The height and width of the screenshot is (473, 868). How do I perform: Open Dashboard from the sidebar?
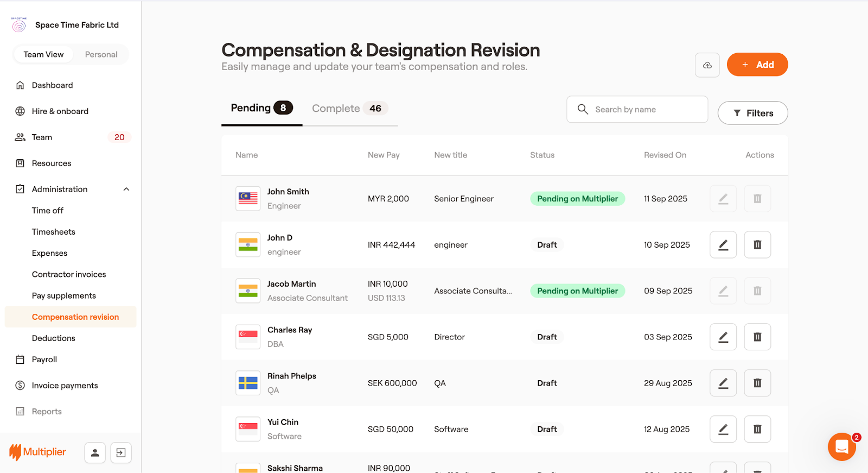[52, 85]
